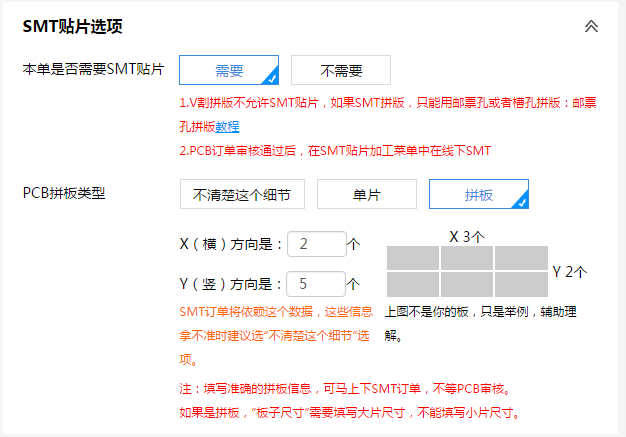Click the blue checkmark corner on 拼板
The width and height of the screenshot is (626, 437).
click(x=521, y=201)
